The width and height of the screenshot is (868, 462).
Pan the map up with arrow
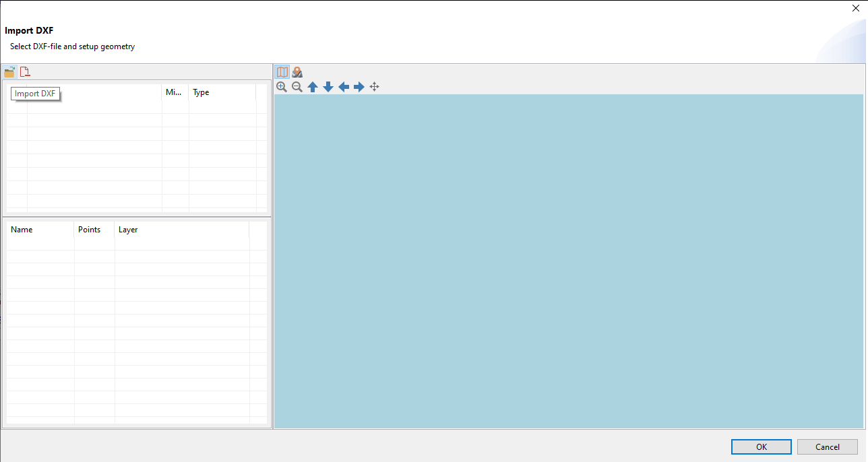point(313,87)
